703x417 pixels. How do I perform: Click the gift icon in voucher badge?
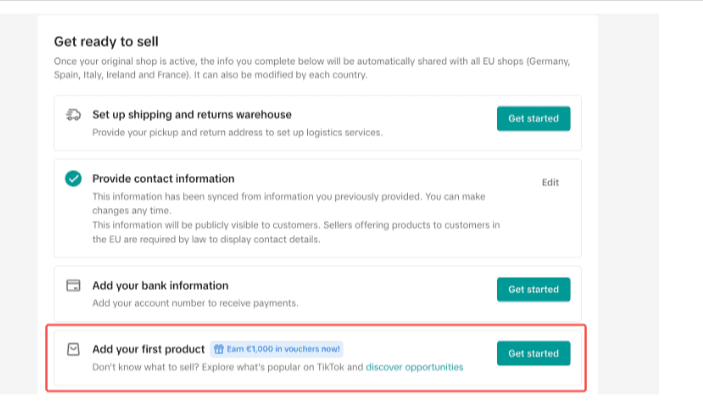219,349
